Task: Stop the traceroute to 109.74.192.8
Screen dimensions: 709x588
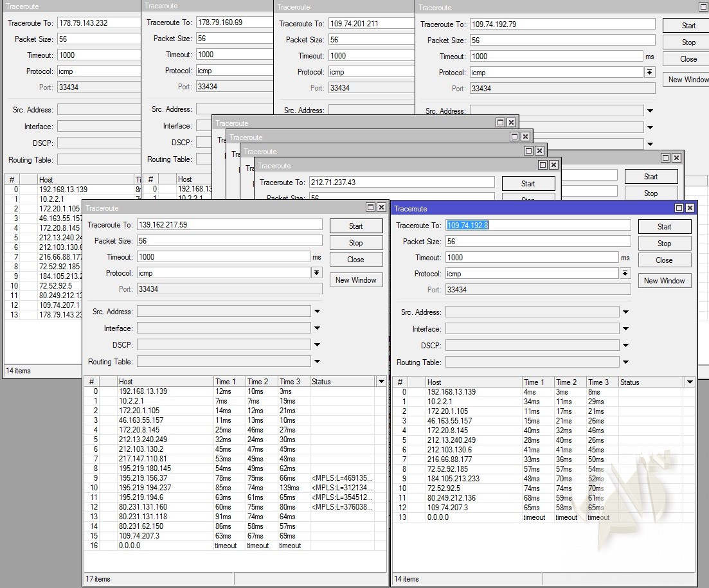Action: [x=664, y=244]
